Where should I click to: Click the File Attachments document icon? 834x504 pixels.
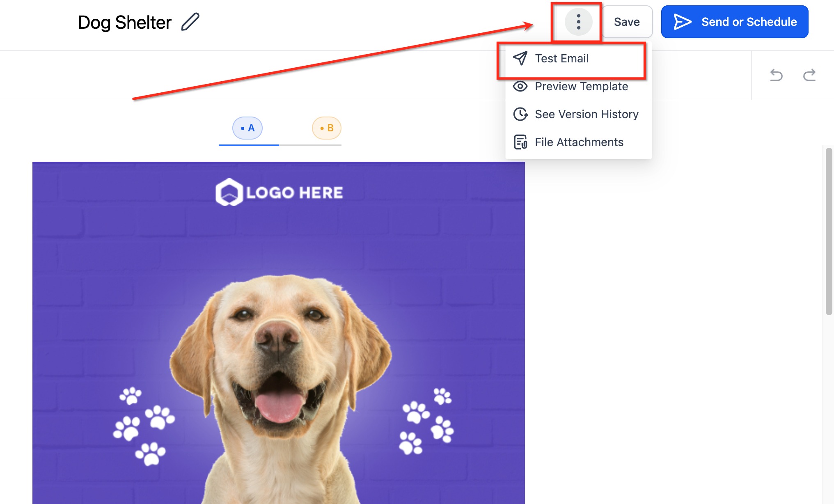(x=520, y=142)
